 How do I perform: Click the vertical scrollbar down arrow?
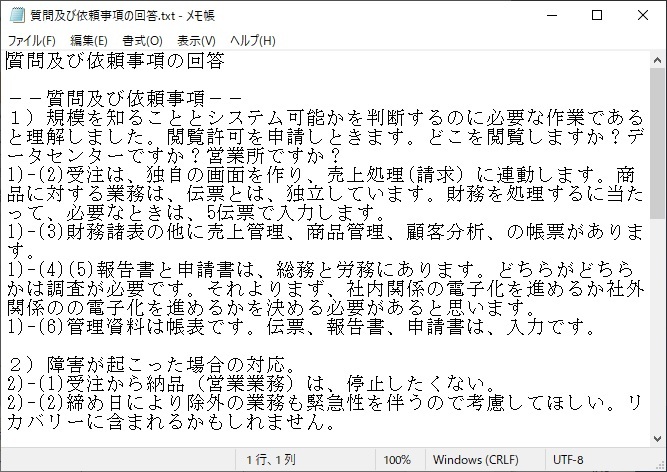pyautogui.click(x=657, y=438)
